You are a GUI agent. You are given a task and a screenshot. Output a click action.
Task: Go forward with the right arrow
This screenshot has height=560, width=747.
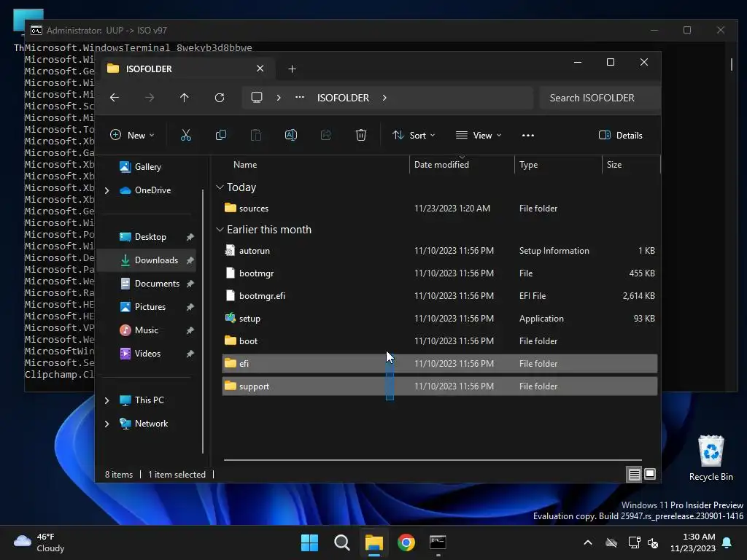[x=150, y=98]
